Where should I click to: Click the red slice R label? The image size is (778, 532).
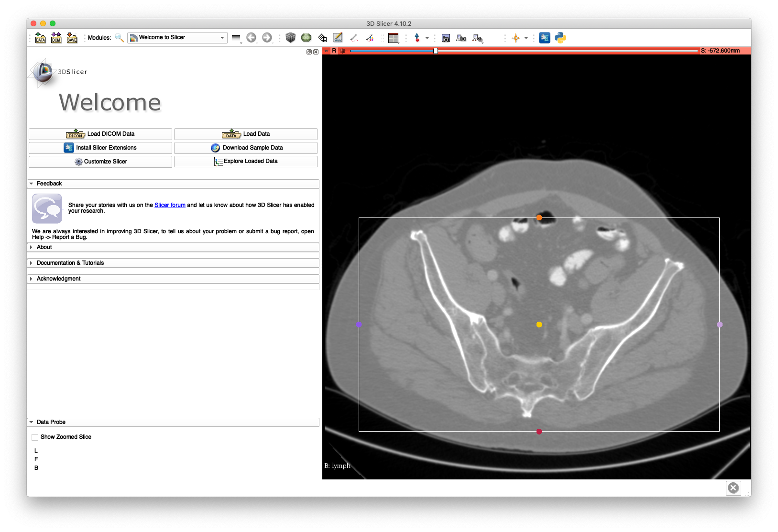(x=334, y=51)
